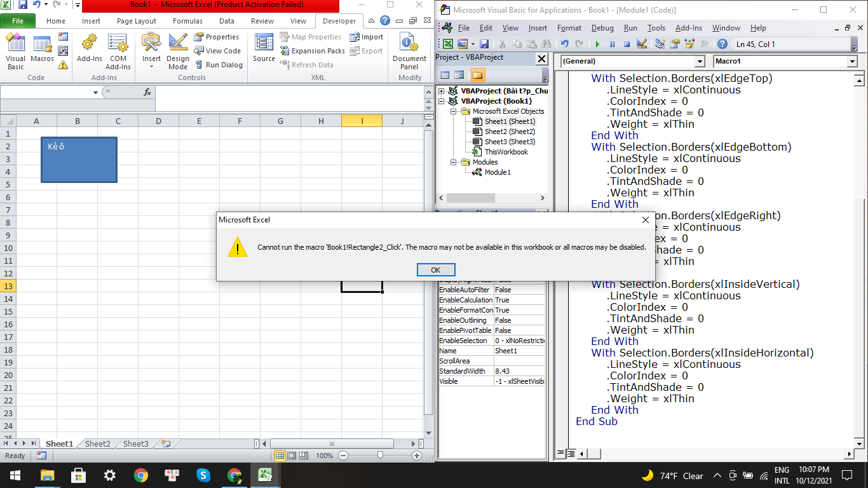Collapse the Modules folder node

[454, 162]
